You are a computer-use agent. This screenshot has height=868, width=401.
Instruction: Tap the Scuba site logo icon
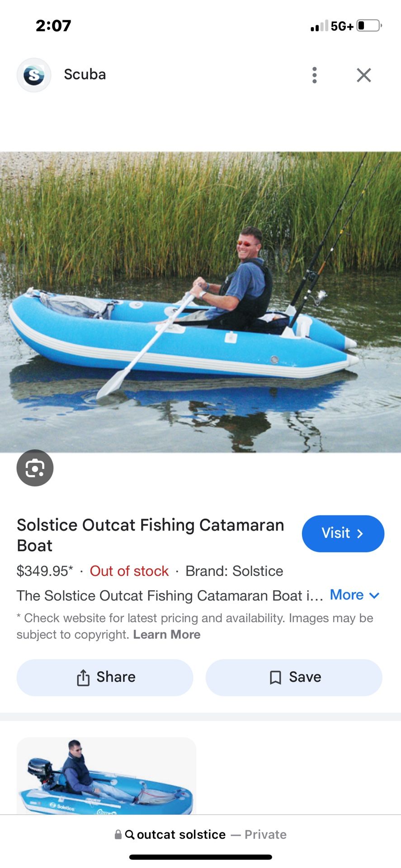(x=34, y=75)
